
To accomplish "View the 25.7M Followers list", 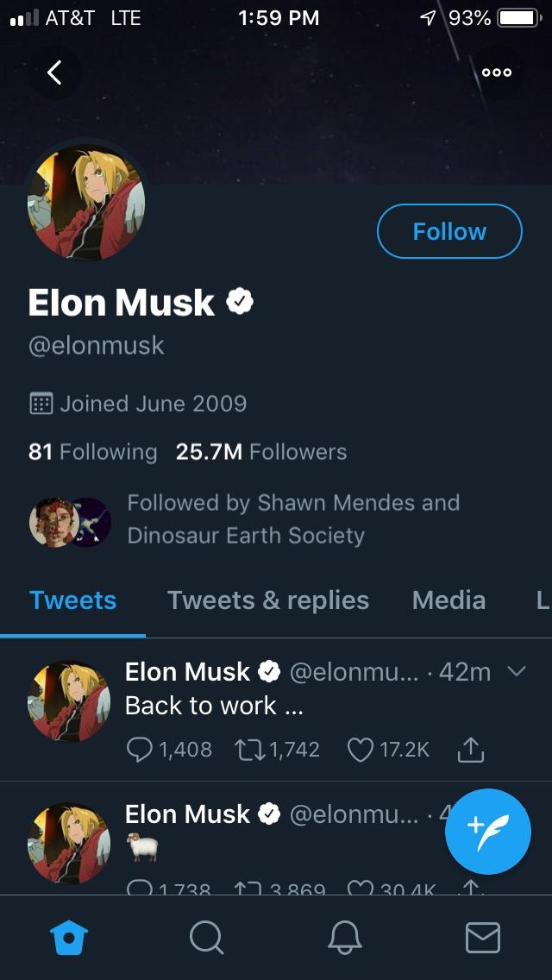I will (260, 452).
